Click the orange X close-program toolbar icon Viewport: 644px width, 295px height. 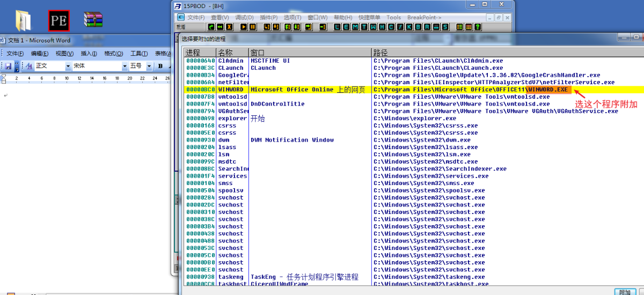click(229, 27)
